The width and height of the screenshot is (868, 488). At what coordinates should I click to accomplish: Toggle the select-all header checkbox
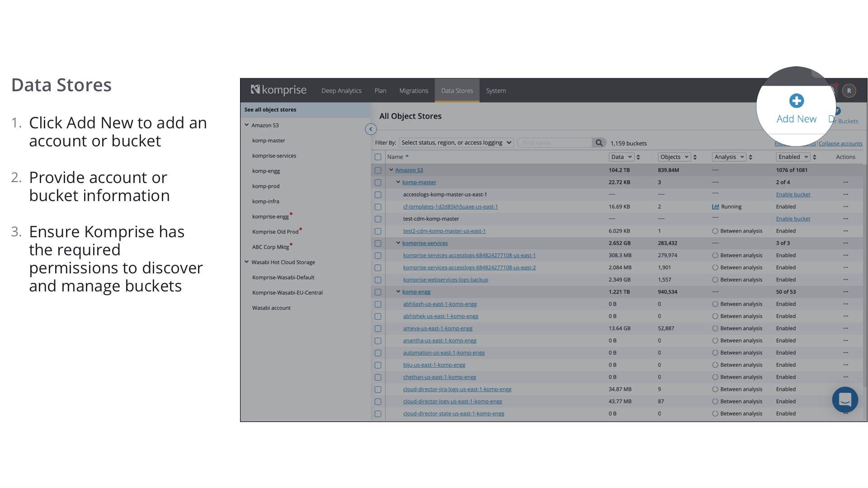click(x=378, y=157)
